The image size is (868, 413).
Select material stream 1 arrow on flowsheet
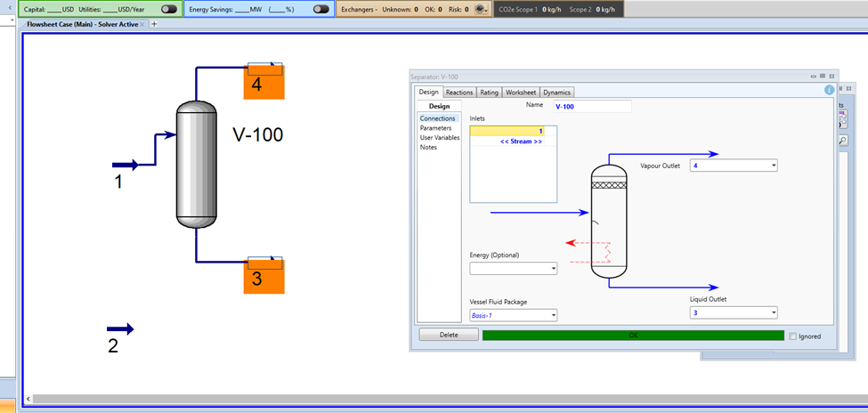pyautogui.click(x=126, y=165)
